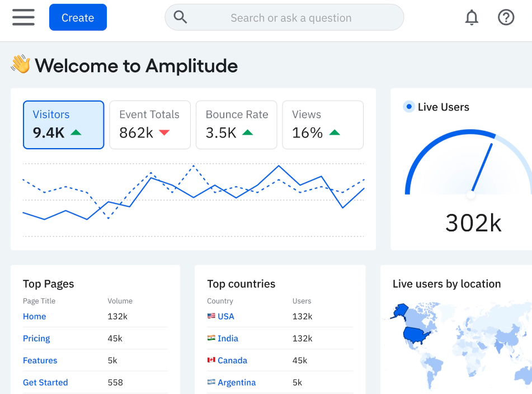Select the Bounce Rate metric tab
The width and height of the screenshot is (532, 394).
(237, 125)
